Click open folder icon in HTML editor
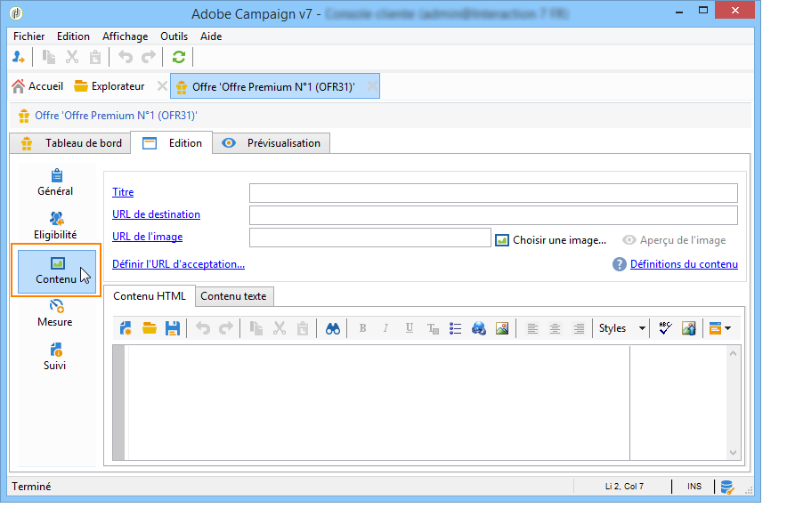 pos(149,328)
